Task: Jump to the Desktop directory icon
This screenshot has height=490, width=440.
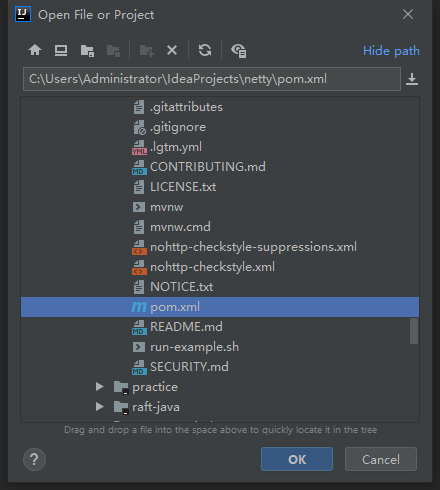Action: pos(61,51)
